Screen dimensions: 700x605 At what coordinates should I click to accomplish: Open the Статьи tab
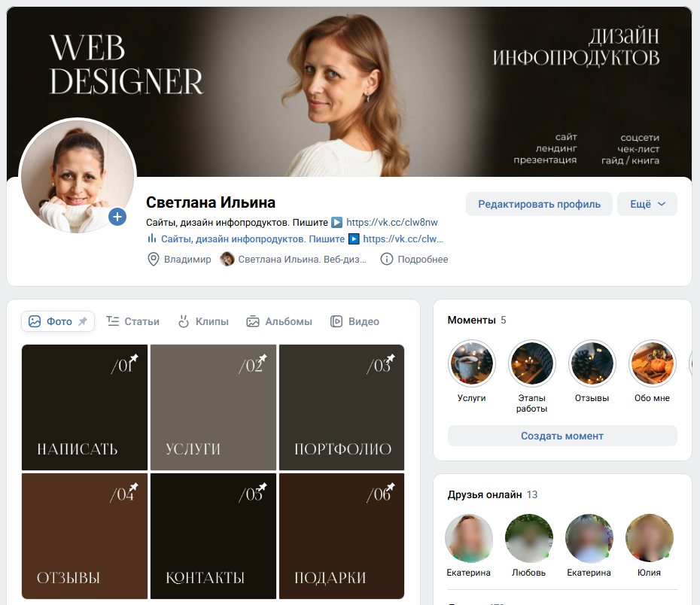pyautogui.click(x=132, y=321)
